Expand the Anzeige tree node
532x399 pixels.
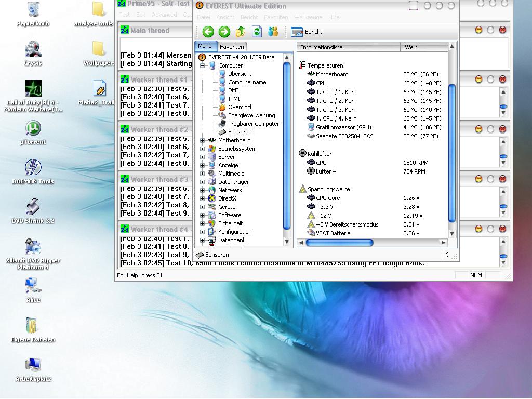click(202, 165)
